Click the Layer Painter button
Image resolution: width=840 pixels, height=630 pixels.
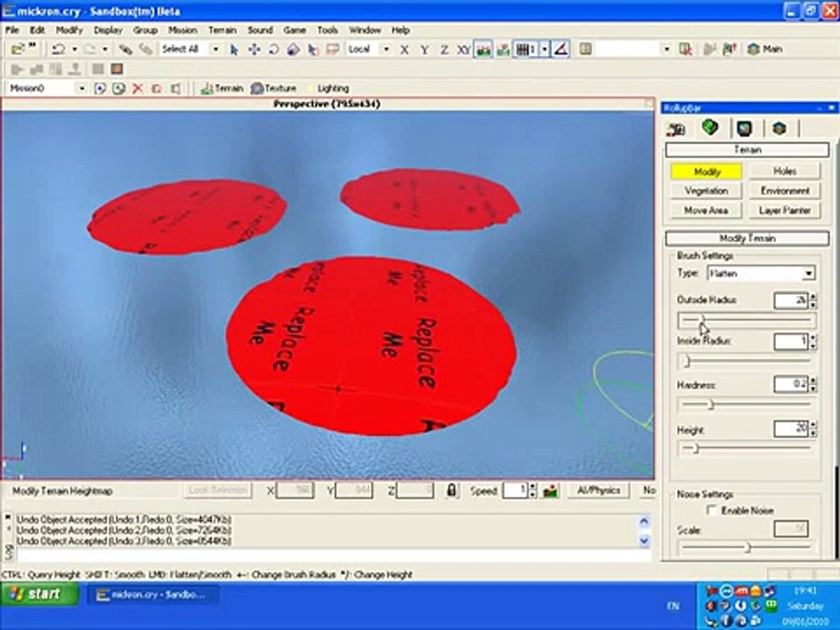click(x=785, y=211)
